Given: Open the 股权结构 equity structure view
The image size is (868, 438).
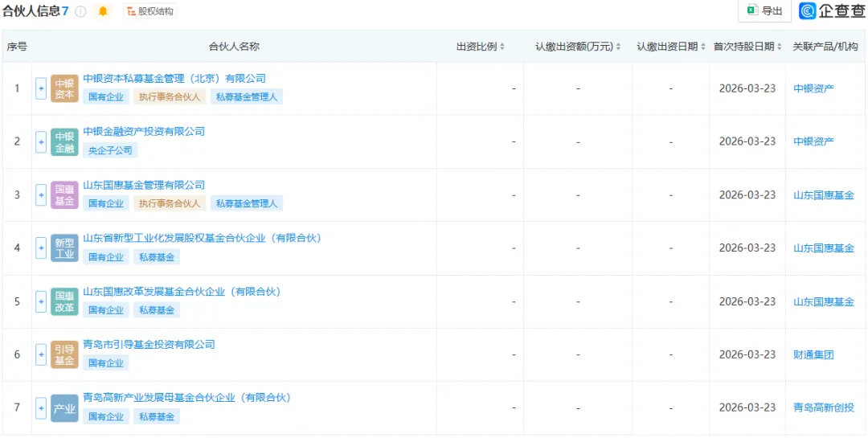Looking at the screenshot, I should pyautogui.click(x=150, y=11).
